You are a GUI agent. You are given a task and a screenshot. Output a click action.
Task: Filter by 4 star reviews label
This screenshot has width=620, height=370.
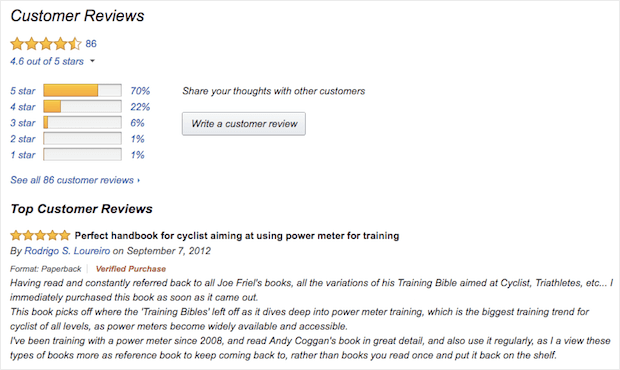23,107
